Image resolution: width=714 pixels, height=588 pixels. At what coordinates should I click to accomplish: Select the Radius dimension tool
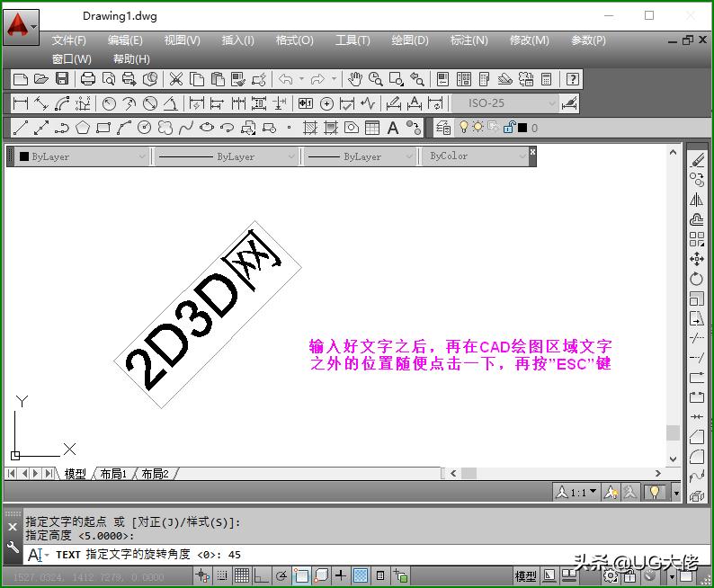109,103
